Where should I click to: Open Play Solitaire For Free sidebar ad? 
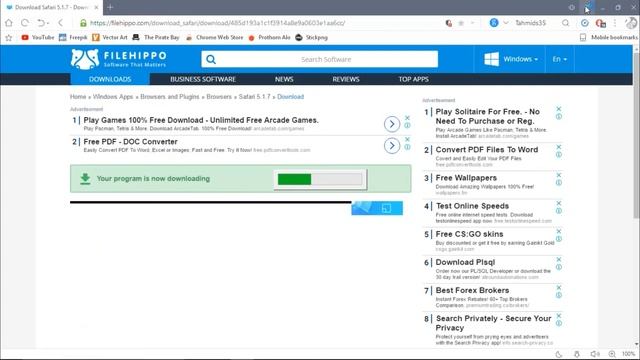point(487,116)
